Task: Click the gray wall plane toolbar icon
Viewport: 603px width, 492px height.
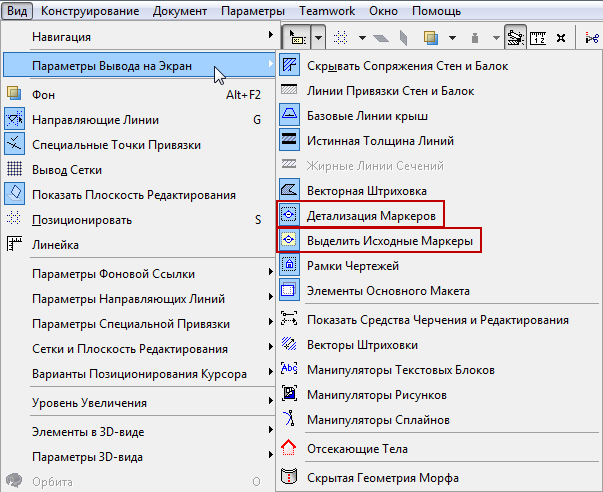Action: coord(403,38)
